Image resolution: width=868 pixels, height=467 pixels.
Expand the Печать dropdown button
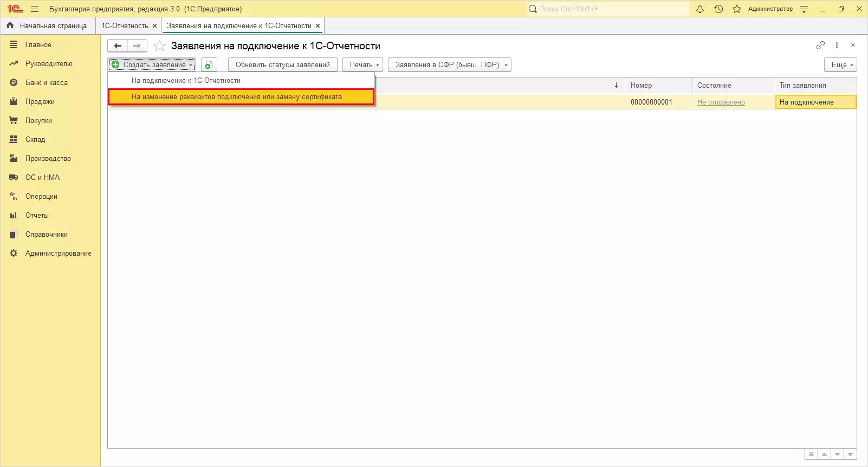363,65
